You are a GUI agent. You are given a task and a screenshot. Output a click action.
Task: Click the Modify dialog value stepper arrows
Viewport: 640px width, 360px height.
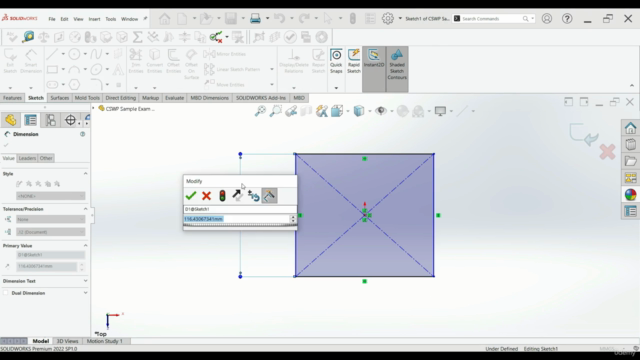pyautogui.click(x=293, y=219)
